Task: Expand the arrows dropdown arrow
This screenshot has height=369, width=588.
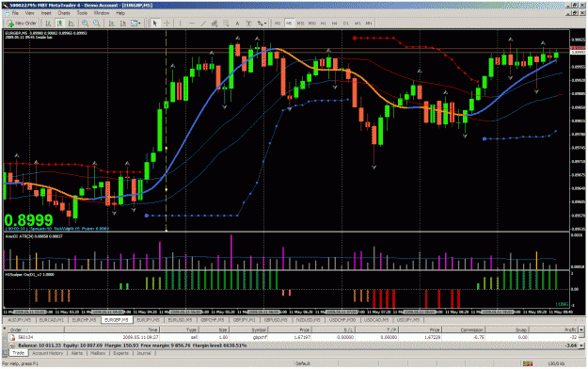Action: click(x=265, y=24)
